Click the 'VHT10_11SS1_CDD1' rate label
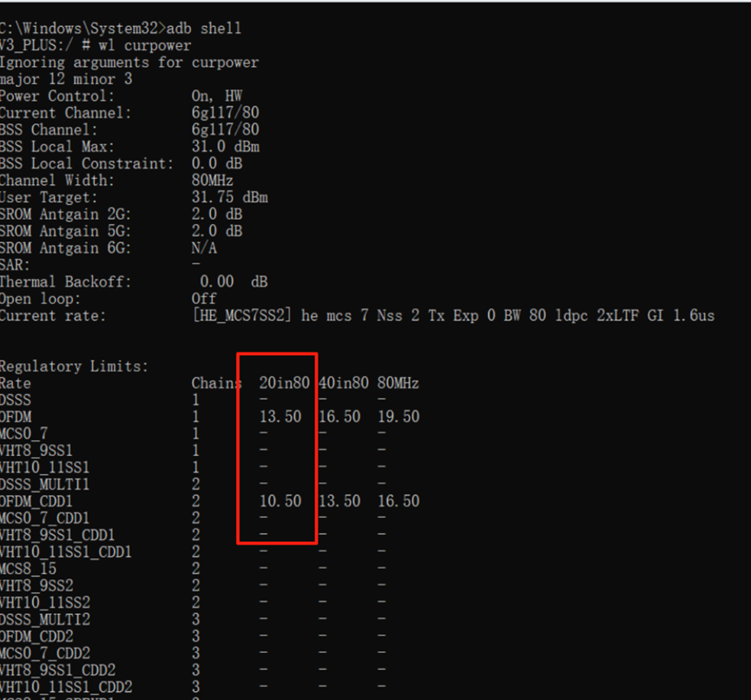751x700 pixels. pyautogui.click(x=66, y=551)
